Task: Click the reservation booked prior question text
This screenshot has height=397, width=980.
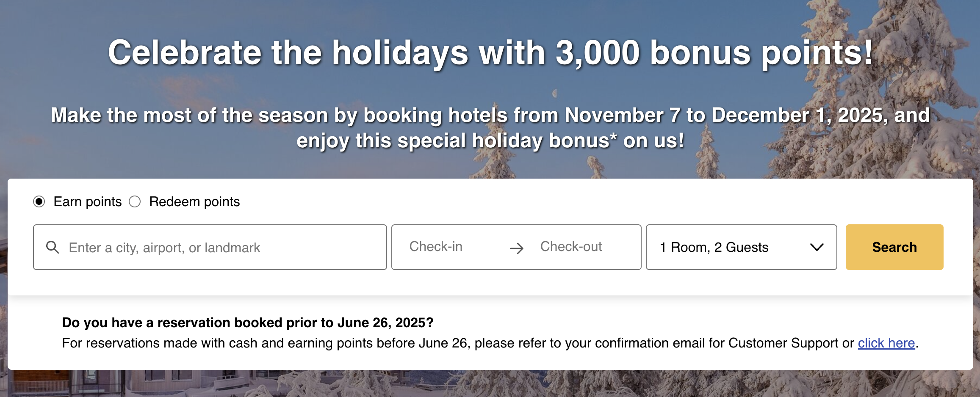Action: (x=248, y=322)
